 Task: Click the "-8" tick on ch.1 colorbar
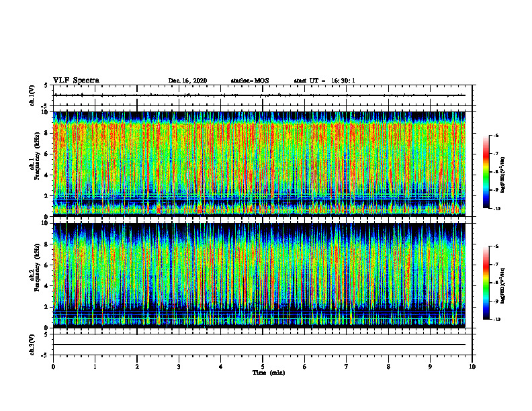[x=496, y=172]
